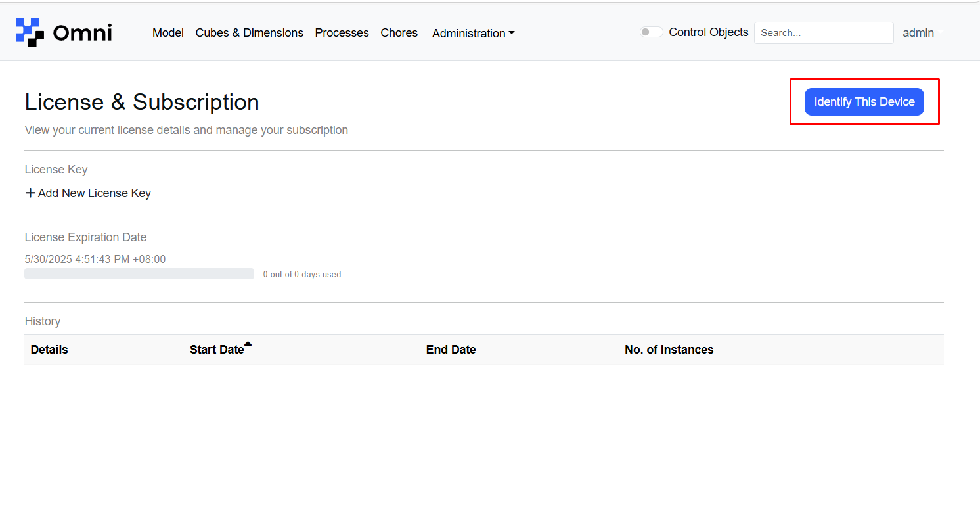The width and height of the screenshot is (980, 529).
Task: Click the 'View your current license details' subtitle
Action: point(187,130)
